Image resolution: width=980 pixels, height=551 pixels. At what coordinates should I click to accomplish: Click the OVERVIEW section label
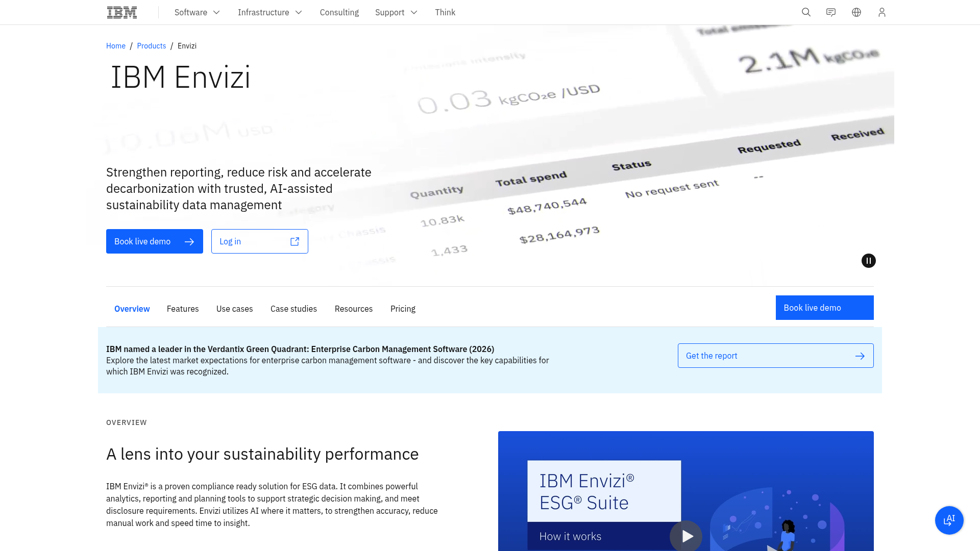[x=127, y=422]
